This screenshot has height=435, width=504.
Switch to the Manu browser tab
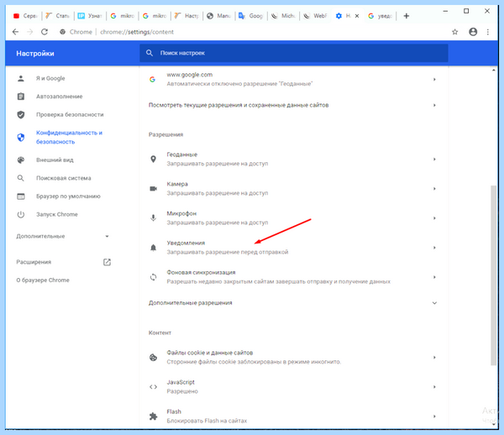pos(219,16)
